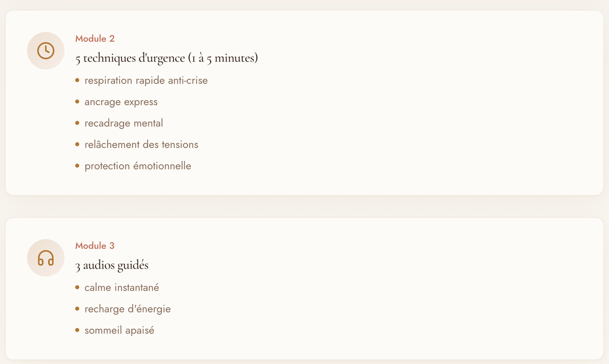609x364 pixels.
Task: Click the "calme instantané" audio item
Action: [x=121, y=288]
